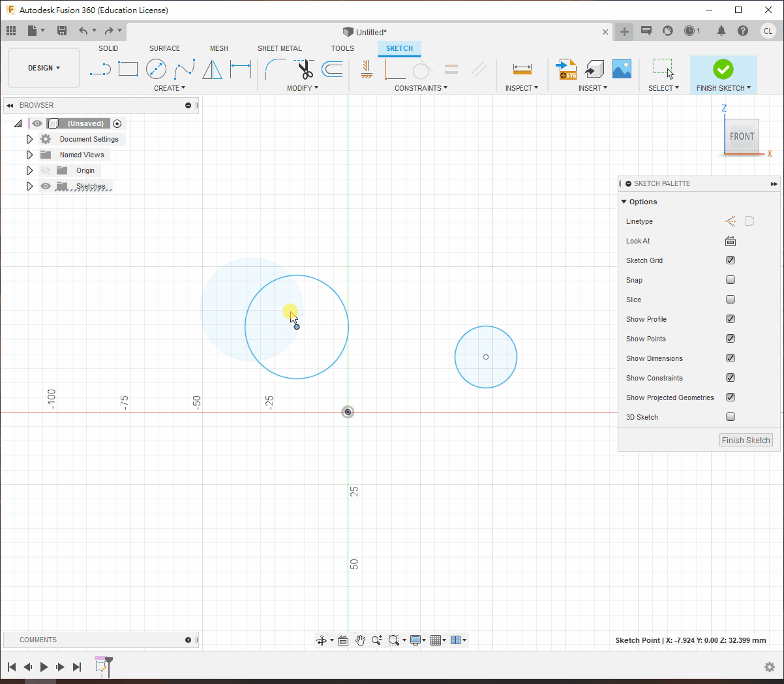Select the Fillet tool in Modify
Viewport: 784px width, 684px height.
[x=275, y=69]
